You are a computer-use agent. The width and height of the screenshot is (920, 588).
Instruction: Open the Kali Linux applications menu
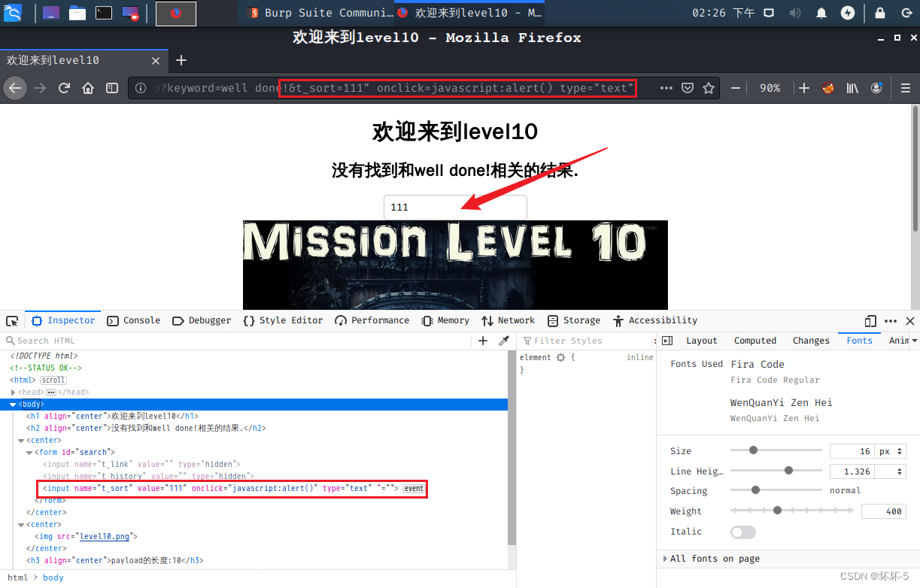13,13
